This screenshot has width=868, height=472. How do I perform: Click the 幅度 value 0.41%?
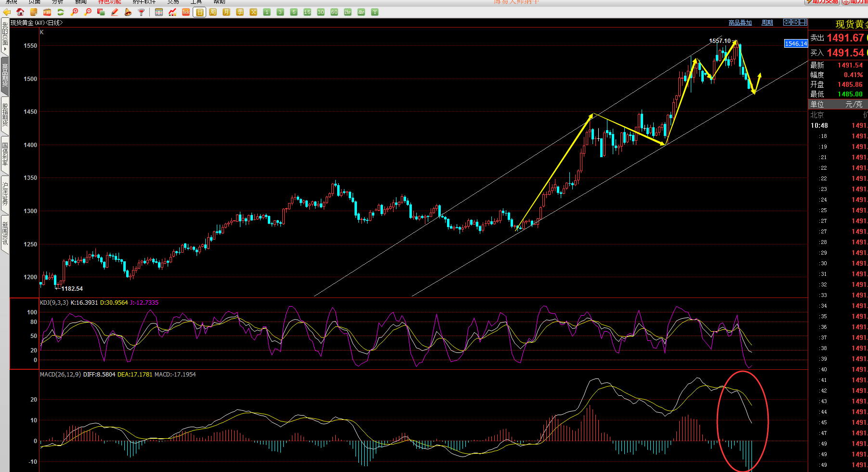tap(854, 75)
